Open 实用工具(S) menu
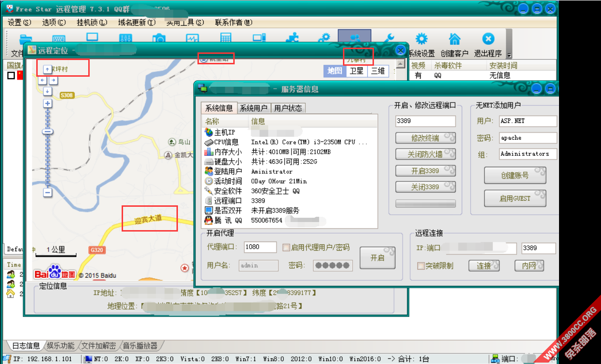 (x=185, y=22)
